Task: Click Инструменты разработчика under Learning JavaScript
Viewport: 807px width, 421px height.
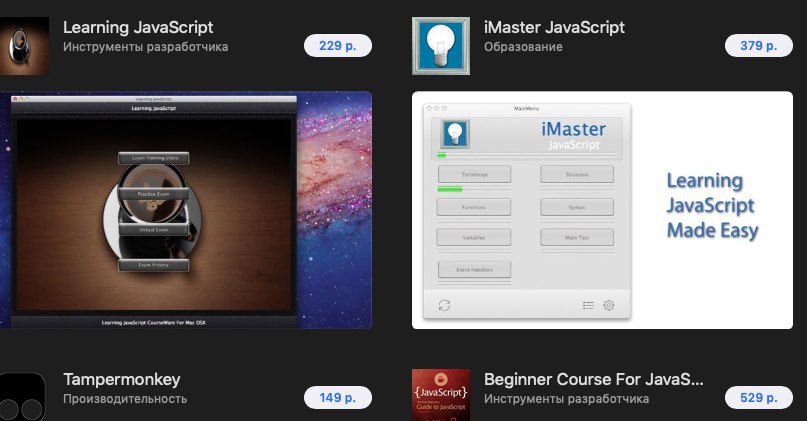Action: [x=146, y=47]
